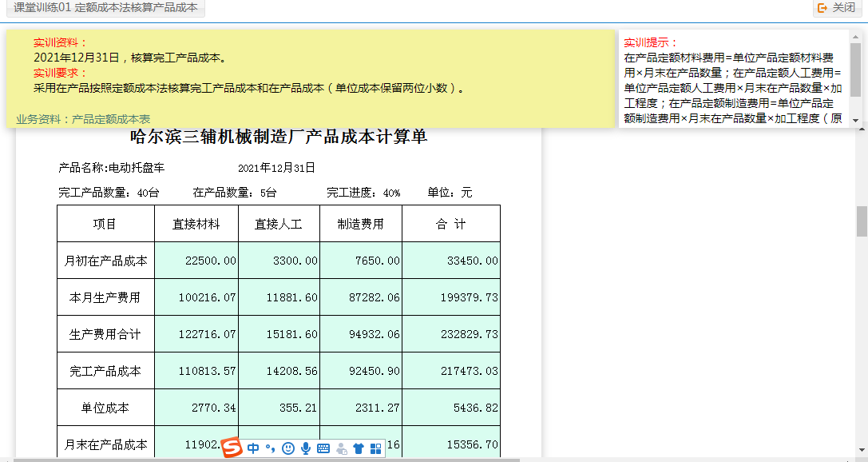Edit 月初在产品成本 直接材料 cell 22500.00
The width and height of the screenshot is (868, 462).
[196, 261]
